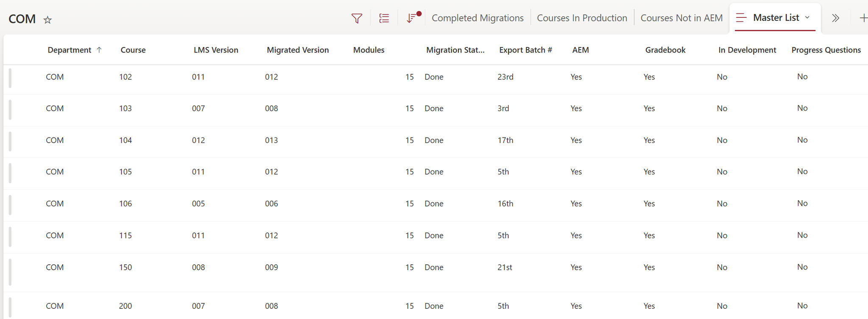The width and height of the screenshot is (868, 319).
Task: Click the group by icon
Action: (384, 18)
